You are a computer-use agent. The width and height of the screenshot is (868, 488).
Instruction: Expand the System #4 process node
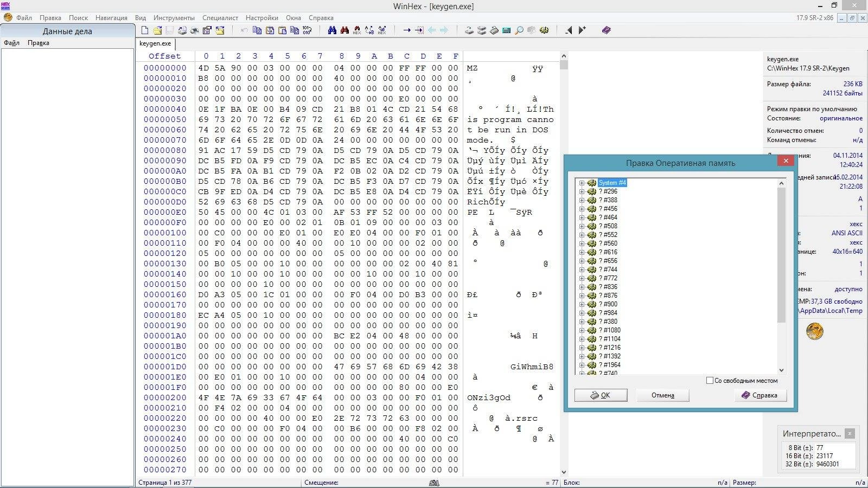point(582,183)
